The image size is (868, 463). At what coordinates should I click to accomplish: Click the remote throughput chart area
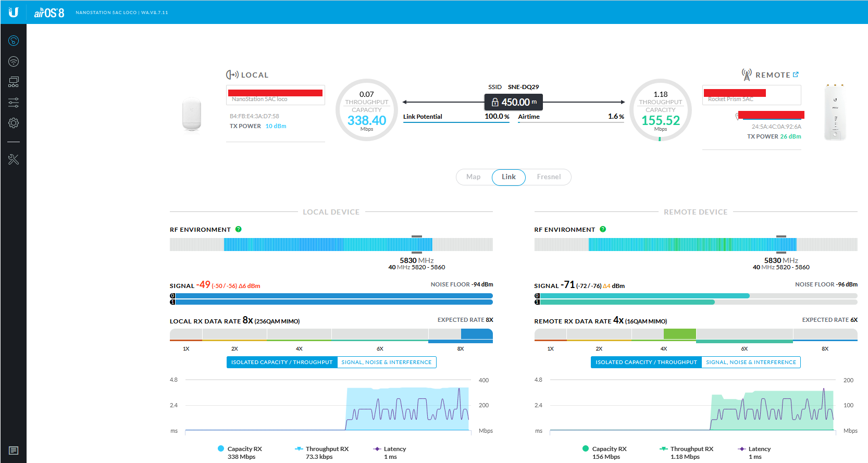point(693,405)
